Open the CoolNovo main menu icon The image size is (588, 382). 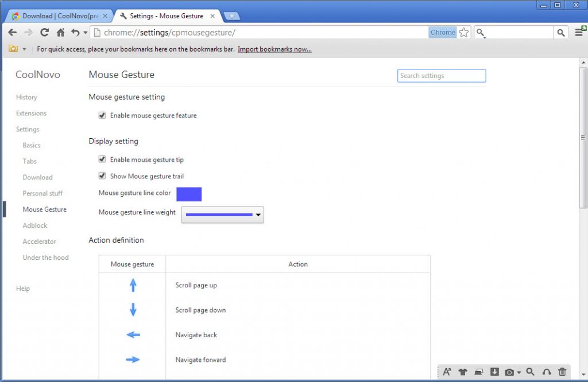(580, 32)
